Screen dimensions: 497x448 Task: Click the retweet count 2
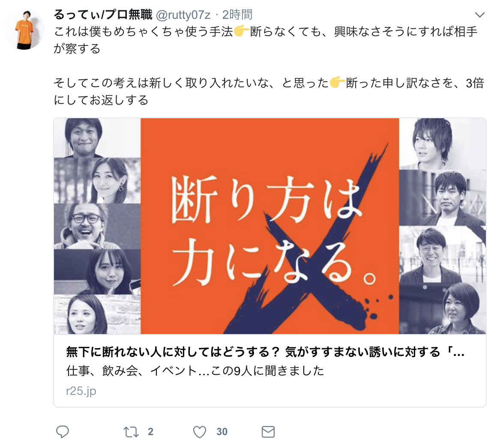pos(150,432)
